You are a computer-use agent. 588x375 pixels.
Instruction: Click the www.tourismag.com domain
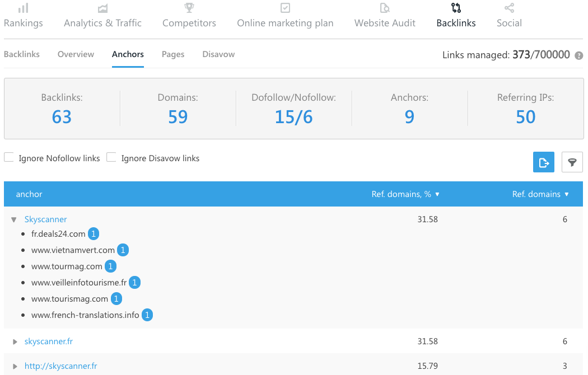pyautogui.click(x=70, y=298)
